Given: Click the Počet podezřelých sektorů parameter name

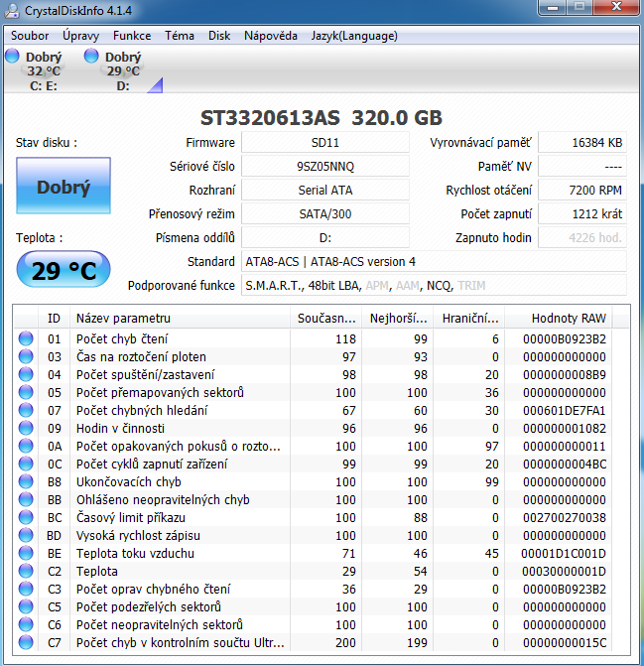Looking at the screenshot, I should pos(149,606).
